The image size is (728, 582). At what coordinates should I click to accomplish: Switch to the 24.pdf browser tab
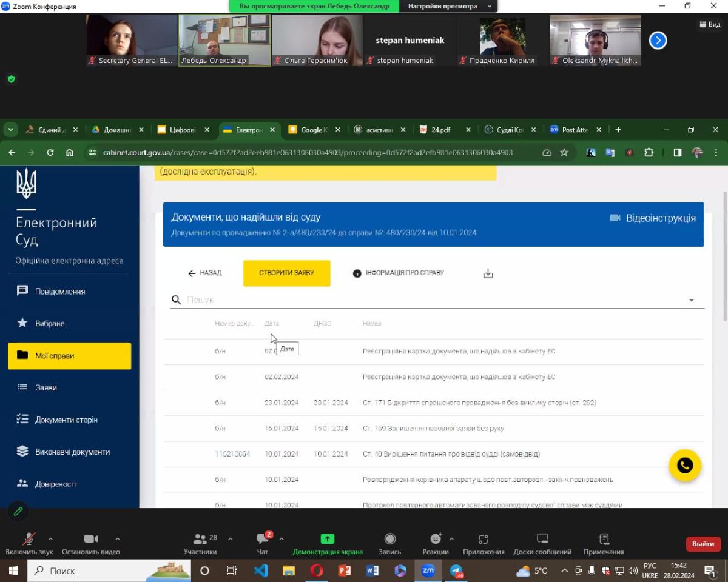tap(441, 130)
